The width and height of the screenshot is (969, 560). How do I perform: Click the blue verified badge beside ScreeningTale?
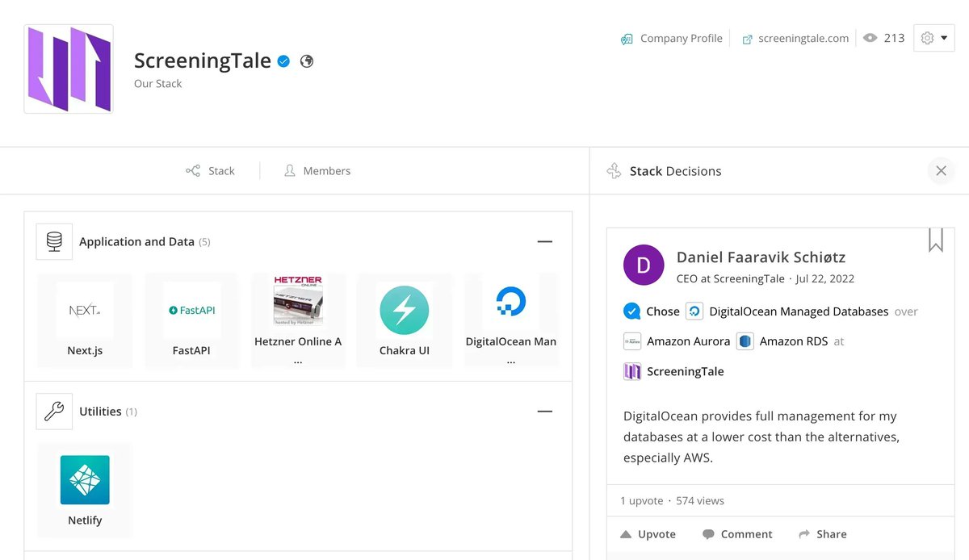(283, 61)
